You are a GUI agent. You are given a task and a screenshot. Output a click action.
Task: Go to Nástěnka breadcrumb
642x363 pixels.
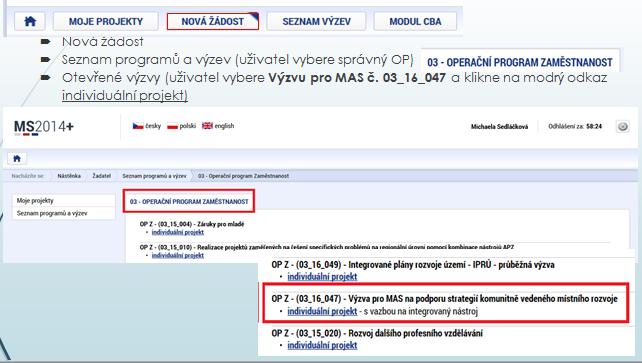[x=69, y=176]
